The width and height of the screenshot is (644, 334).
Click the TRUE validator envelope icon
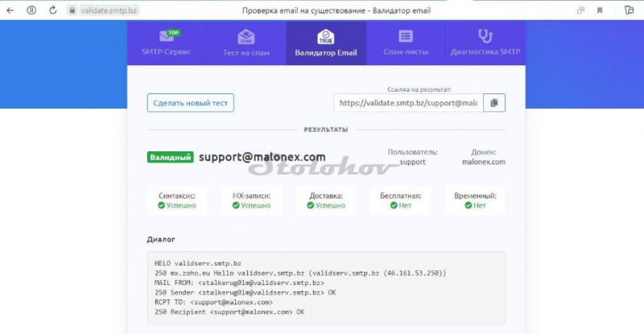pyautogui.click(x=326, y=36)
